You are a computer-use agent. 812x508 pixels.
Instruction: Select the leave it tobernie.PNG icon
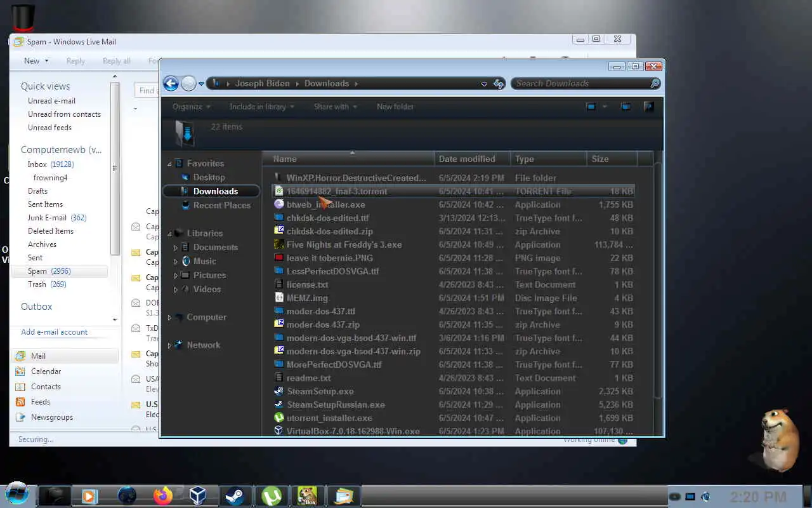(278, 258)
